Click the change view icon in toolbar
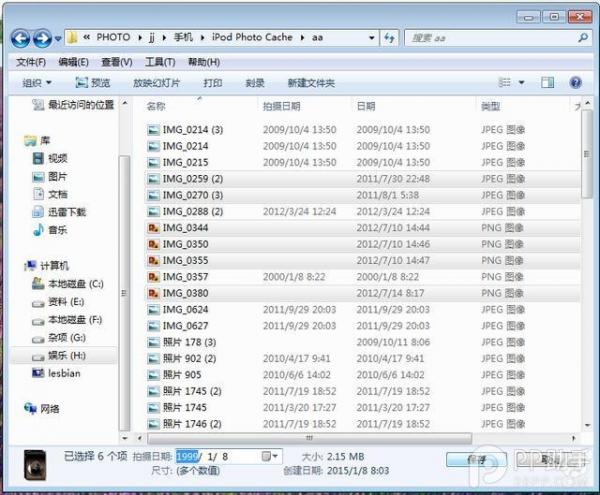This screenshot has width=600, height=495. [x=502, y=83]
